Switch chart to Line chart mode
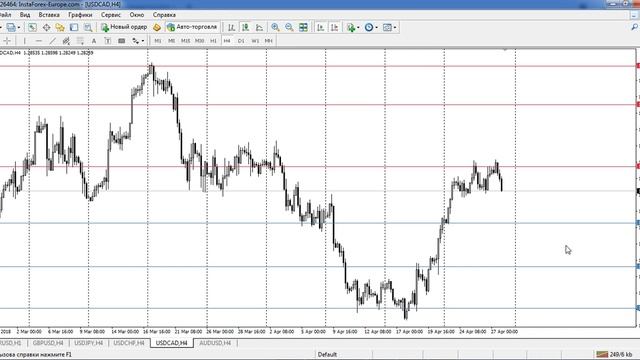640x360 pixels. [x=259, y=27]
